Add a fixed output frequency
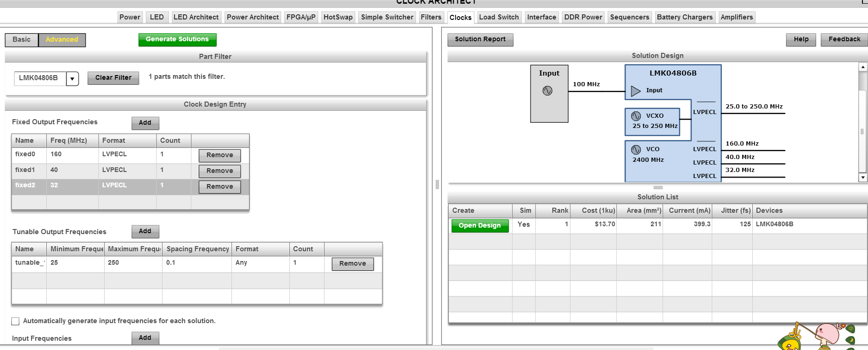The image size is (868, 350). click(145, 123)
